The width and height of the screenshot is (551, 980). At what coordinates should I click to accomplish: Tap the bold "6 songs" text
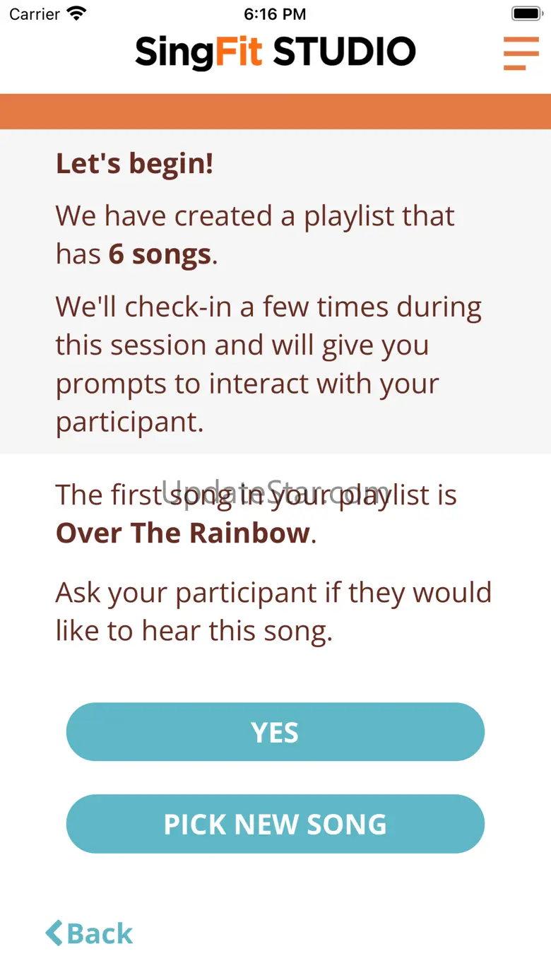pos(160,254)
